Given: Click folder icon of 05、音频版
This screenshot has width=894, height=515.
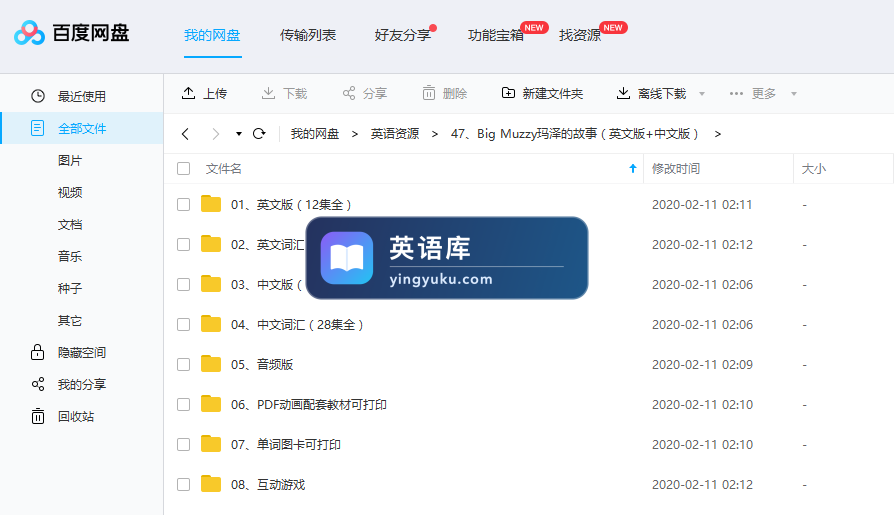Looking at the screenshot, I should 211,363.
